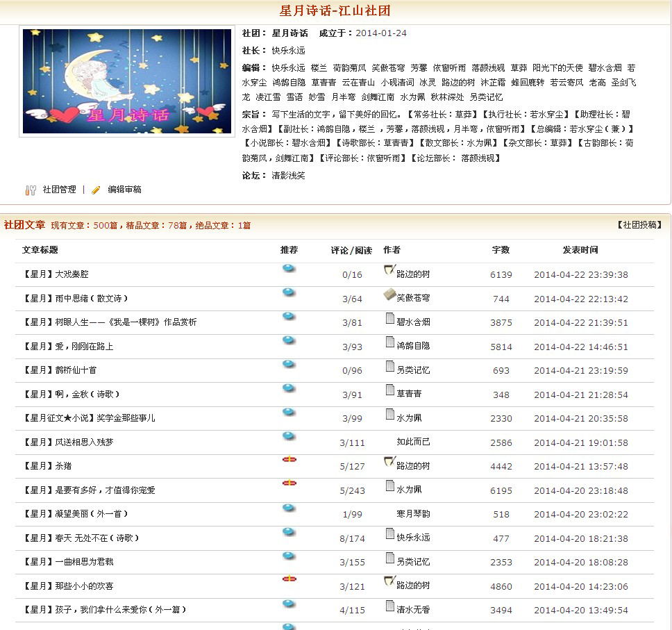The height and width of the screenshot is (630, 672).
Task: Open article 【星月征文★小说】奖学金那些事儿
Action: [x=89, y=417]
